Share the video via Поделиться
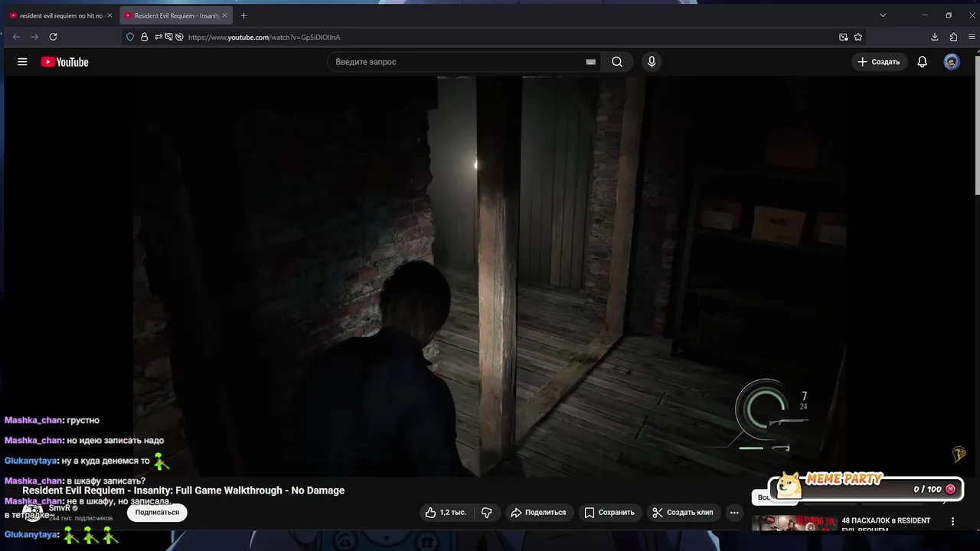This screenshot has width=980, height=551. [x=538, y=513]
